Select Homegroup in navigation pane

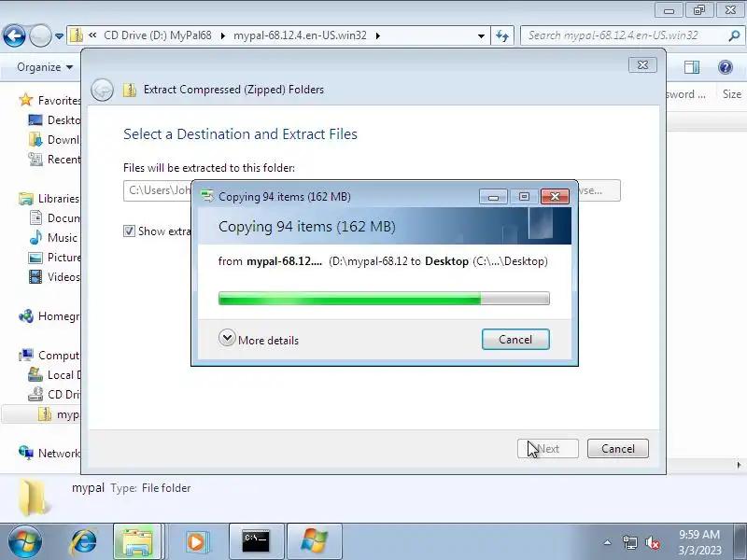49,316
